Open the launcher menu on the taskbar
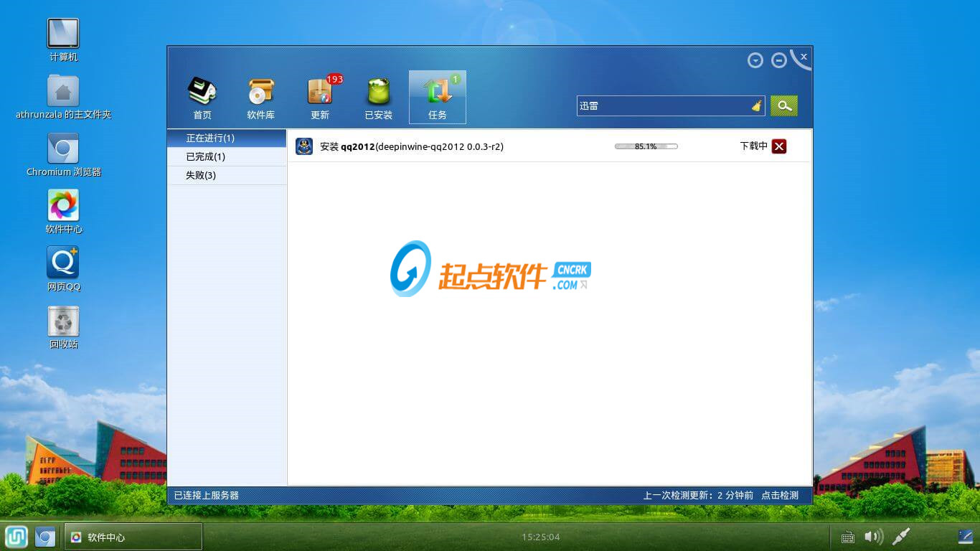 click(17, 537)
